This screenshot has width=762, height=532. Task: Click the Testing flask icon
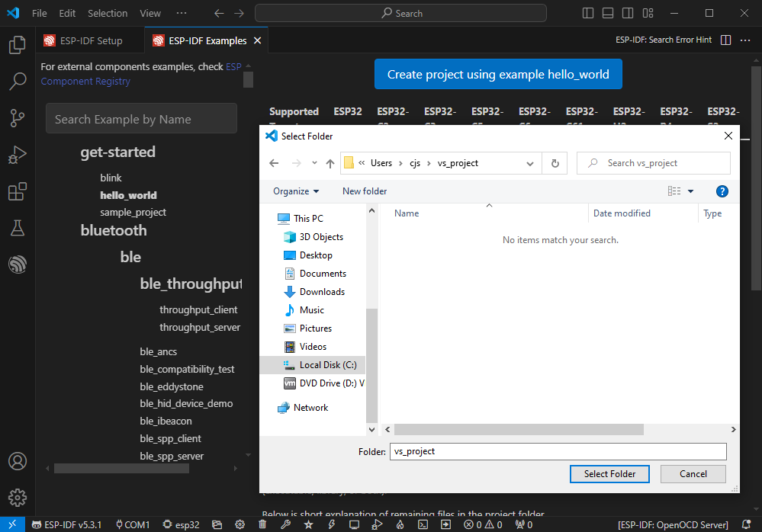[17, 228]
